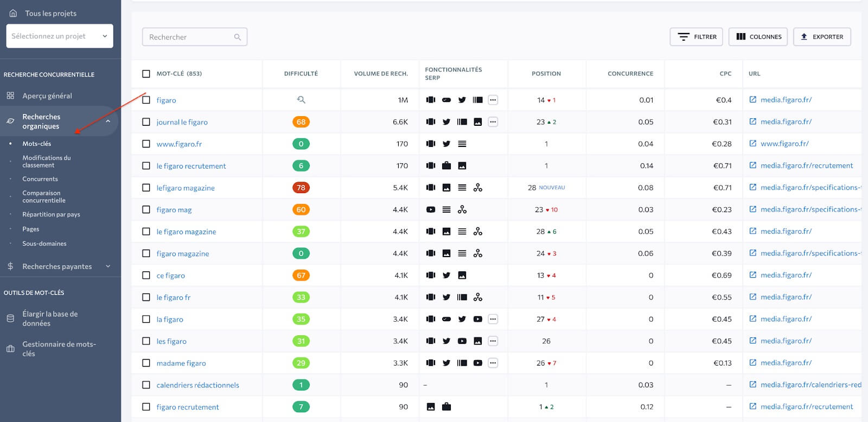Click the Aperçu général grid icon
The image size is (868, 422).
tap(10, 95)
